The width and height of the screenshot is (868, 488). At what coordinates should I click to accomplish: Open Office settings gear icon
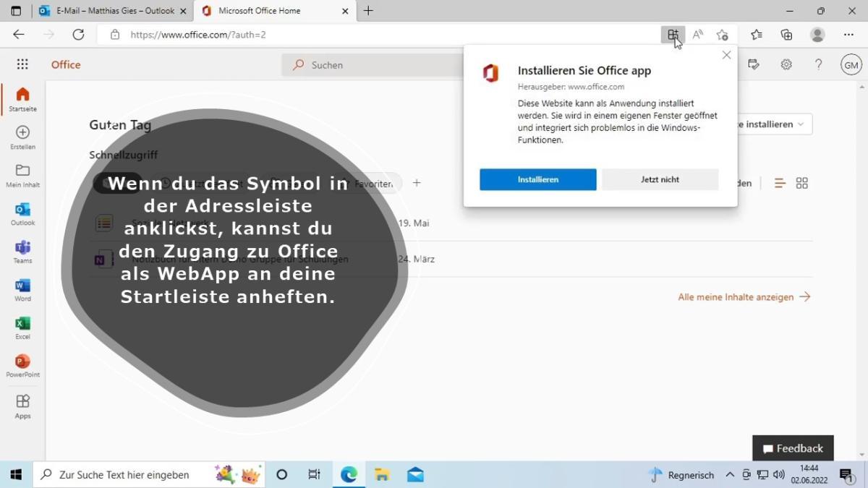coord(786,64)
